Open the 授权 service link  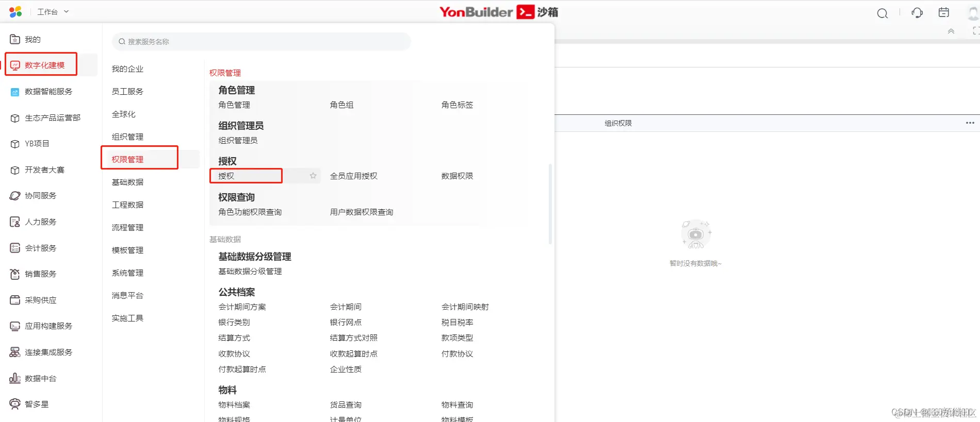coord(226,176)
